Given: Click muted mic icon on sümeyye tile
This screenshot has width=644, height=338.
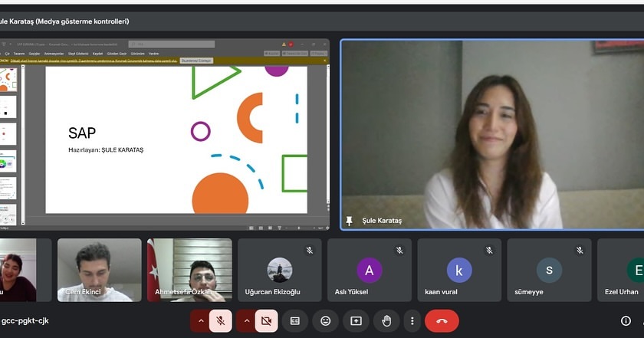Looking at the screenshot, I should click(x=580, y=250).
